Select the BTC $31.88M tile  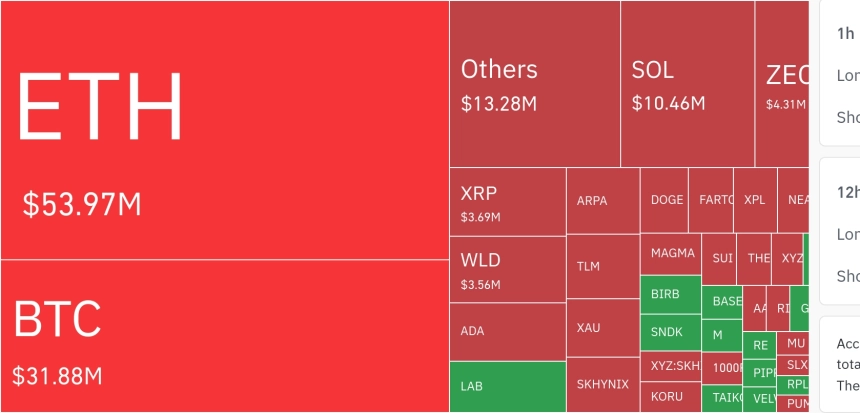pyautogui.click(x=225, y=336)
